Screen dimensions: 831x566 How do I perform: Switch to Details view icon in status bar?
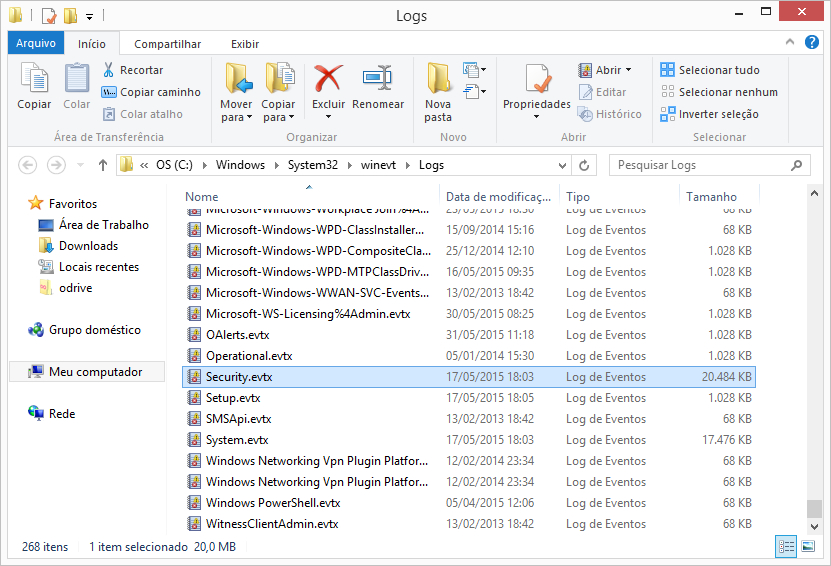(x=786, y=546)
